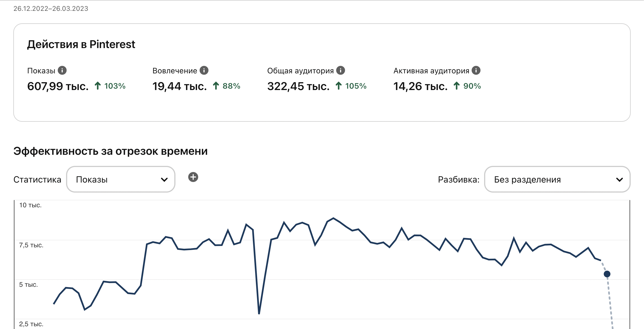Click the 607,99 тыс. impressions value
The width and height of the screenshot is (644, 329).
[58, 86]
